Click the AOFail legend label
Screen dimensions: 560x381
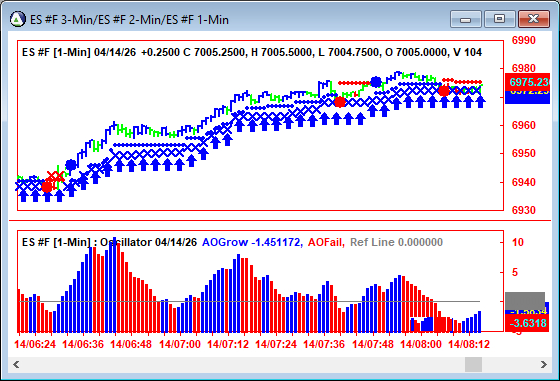pyautogui.click(x=326, y=242)
